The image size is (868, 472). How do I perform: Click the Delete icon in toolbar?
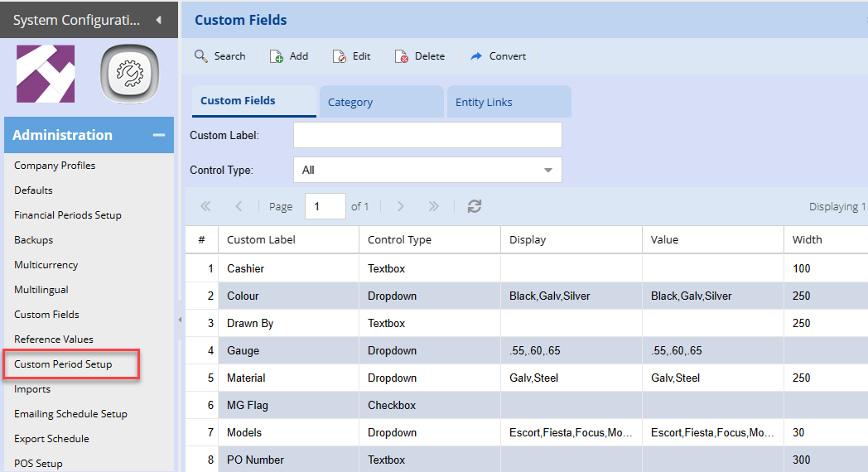pos(402,56)
